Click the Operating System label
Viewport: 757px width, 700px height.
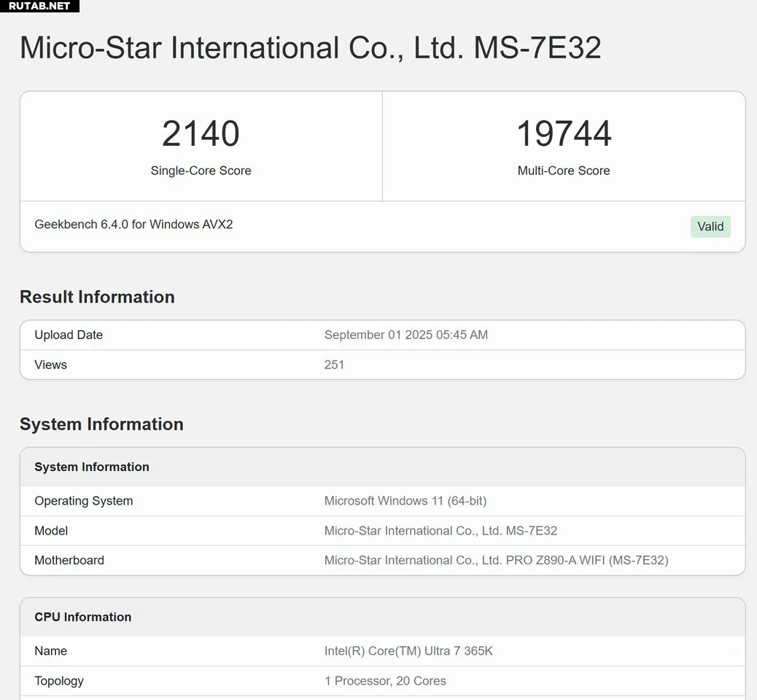click(x=84, y=501)
